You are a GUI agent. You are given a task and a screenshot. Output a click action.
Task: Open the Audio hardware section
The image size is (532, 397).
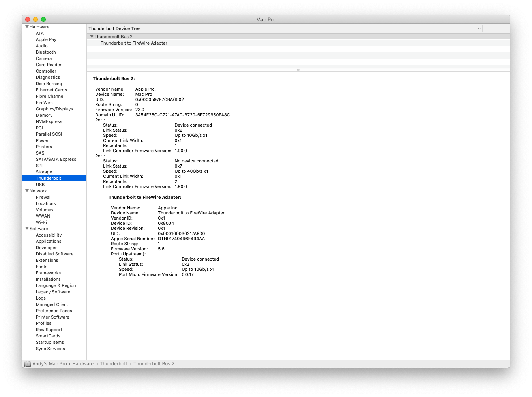pos(42,46)
